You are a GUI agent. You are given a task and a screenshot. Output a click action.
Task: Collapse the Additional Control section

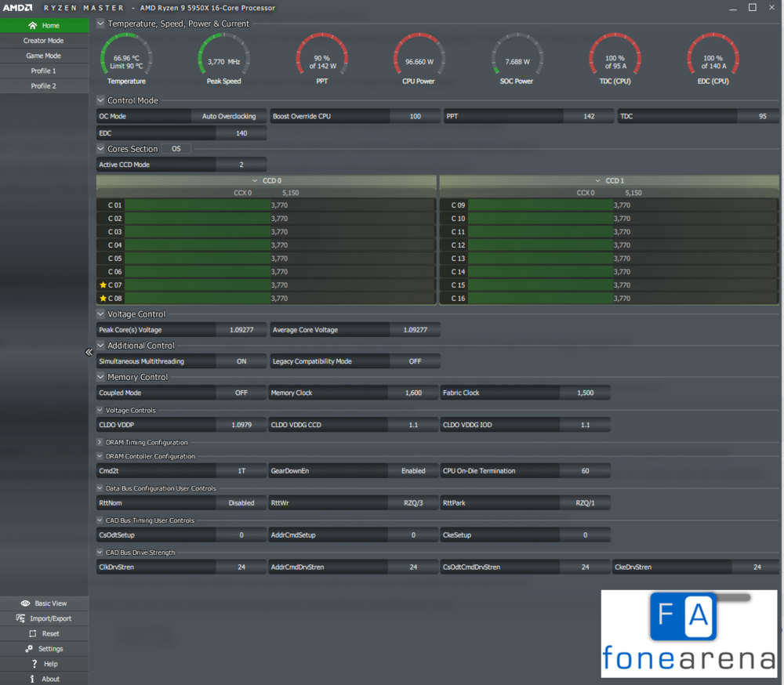(100, 345)
